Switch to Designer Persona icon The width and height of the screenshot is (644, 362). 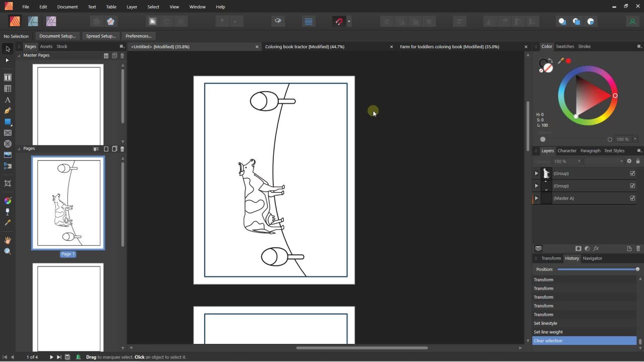(x=33, y=21)
